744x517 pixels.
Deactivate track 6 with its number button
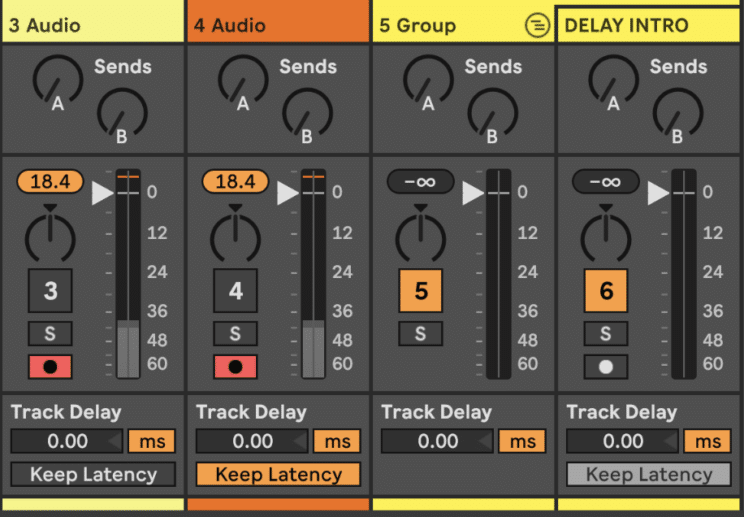pyautogui.click(x=606, y=290)
